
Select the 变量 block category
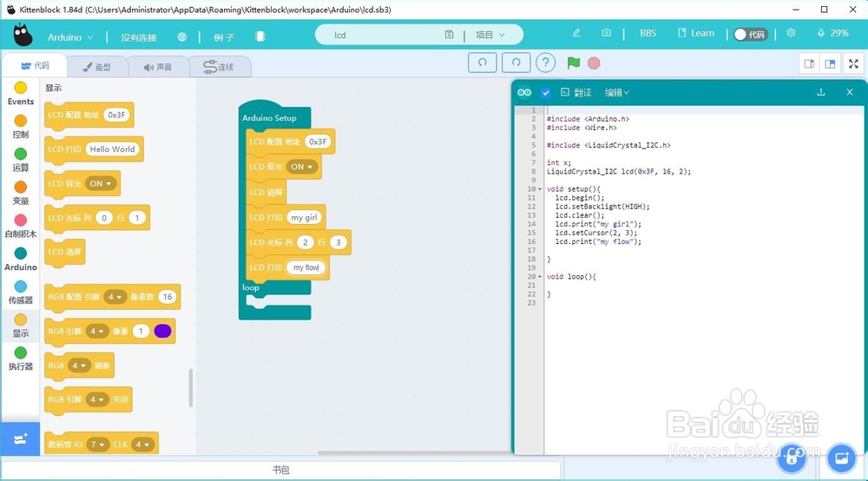pyautogui.click(x=21, y=193)
